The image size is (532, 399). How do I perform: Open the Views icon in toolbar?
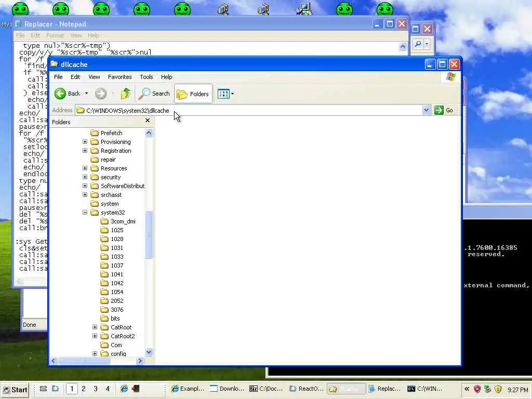tap(223, 94)
